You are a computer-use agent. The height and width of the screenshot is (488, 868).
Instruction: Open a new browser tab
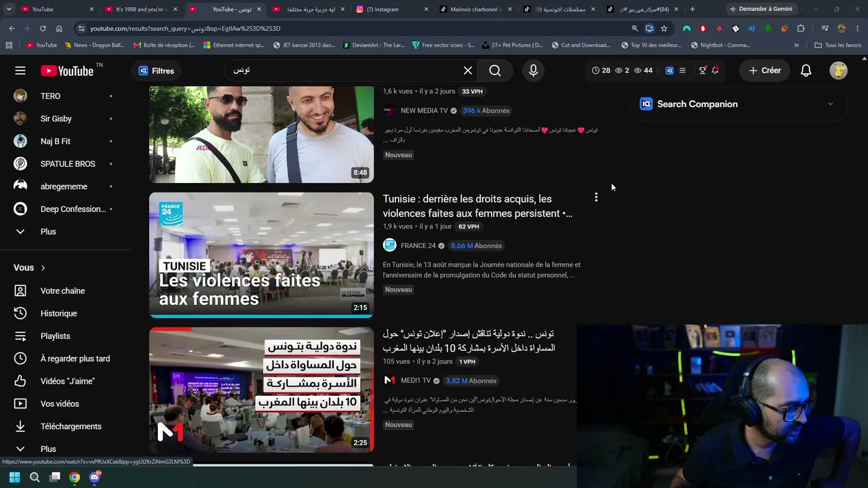click(x=692, y=9)
